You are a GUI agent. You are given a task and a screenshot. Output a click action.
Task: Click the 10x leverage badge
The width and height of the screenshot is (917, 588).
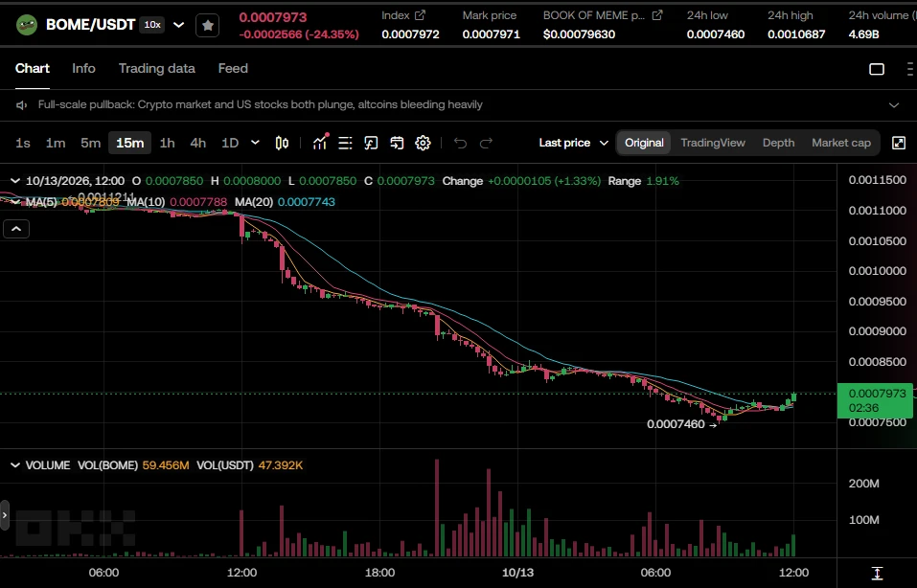tap(152, 25)
